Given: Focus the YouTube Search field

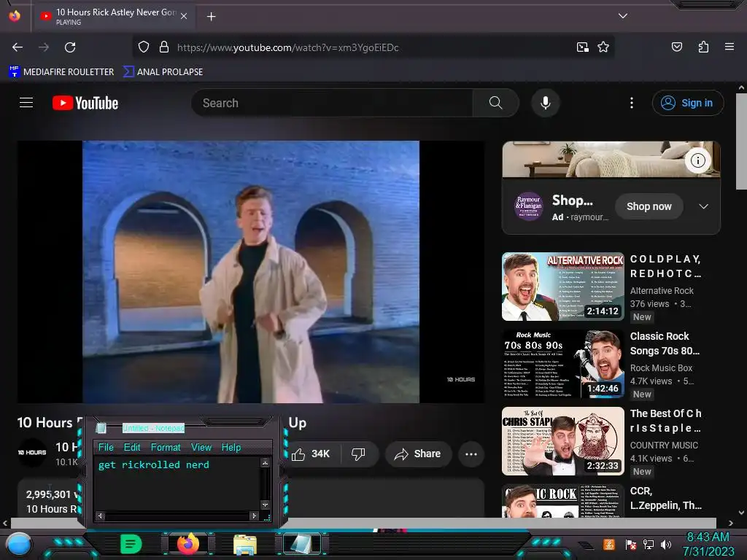Looking at the screenshot, I should pyautogui.click(x=332, y=103).
